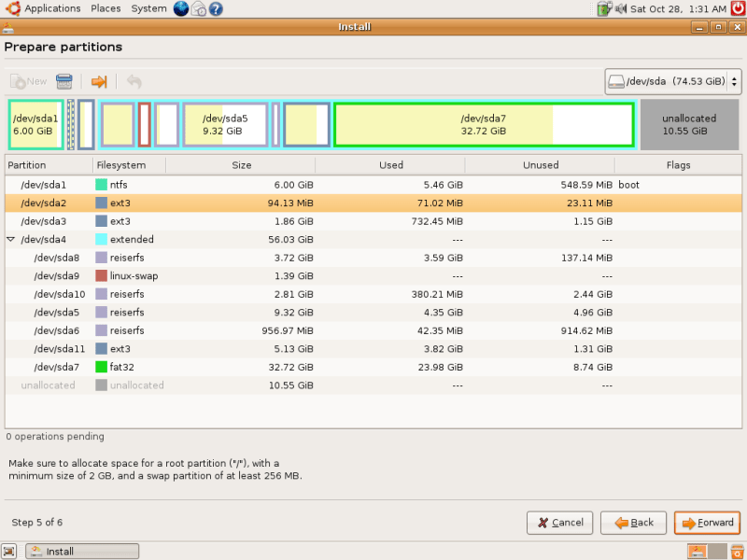Click the Size column header

(241, 165)
